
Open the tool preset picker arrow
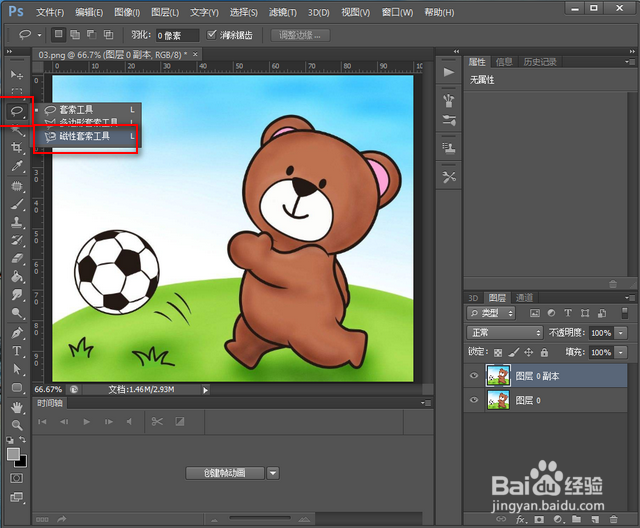point(39,35)
